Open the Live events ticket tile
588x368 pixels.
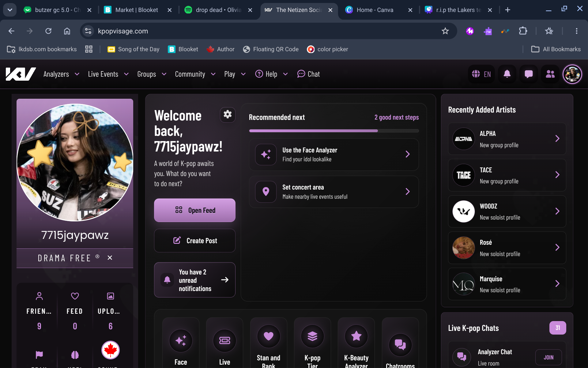[x=224, y=343]
